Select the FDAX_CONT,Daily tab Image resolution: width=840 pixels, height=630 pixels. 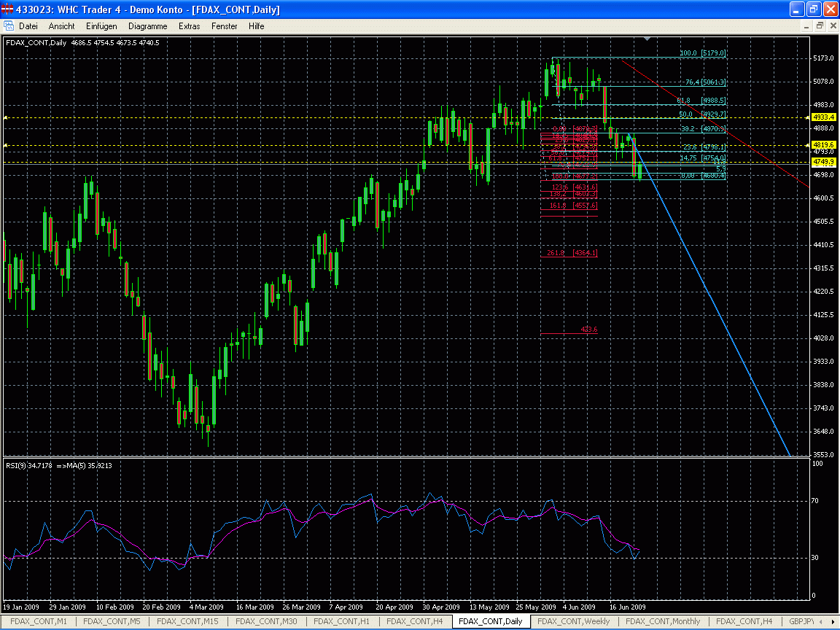pos(490,621)
